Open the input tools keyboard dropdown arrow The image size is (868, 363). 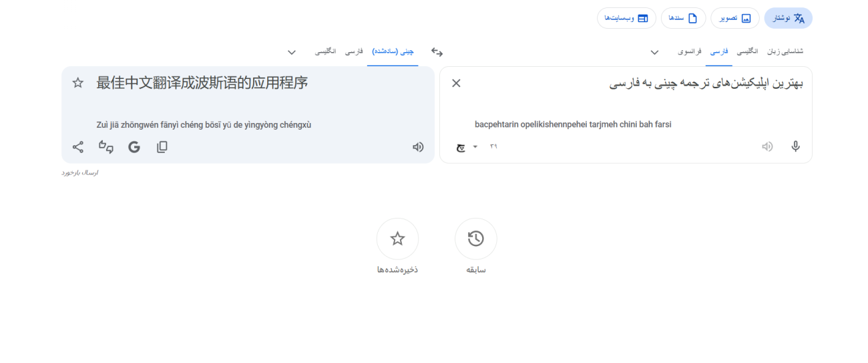[x=475, y=146]
